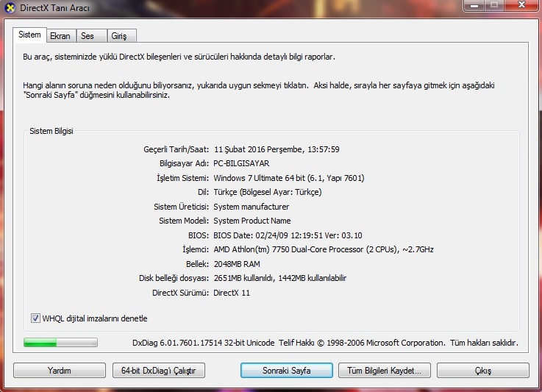Screen dimensions: 542x392
Task: Go to Sonraki Sayfa
Action: (287, 371)
